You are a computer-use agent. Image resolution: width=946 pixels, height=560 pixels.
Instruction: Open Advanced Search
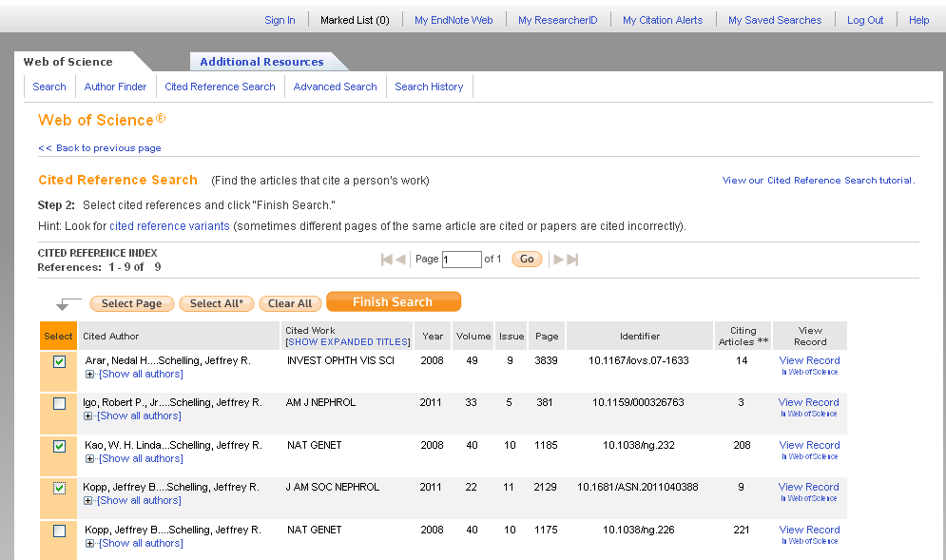[x=335, y=87]
